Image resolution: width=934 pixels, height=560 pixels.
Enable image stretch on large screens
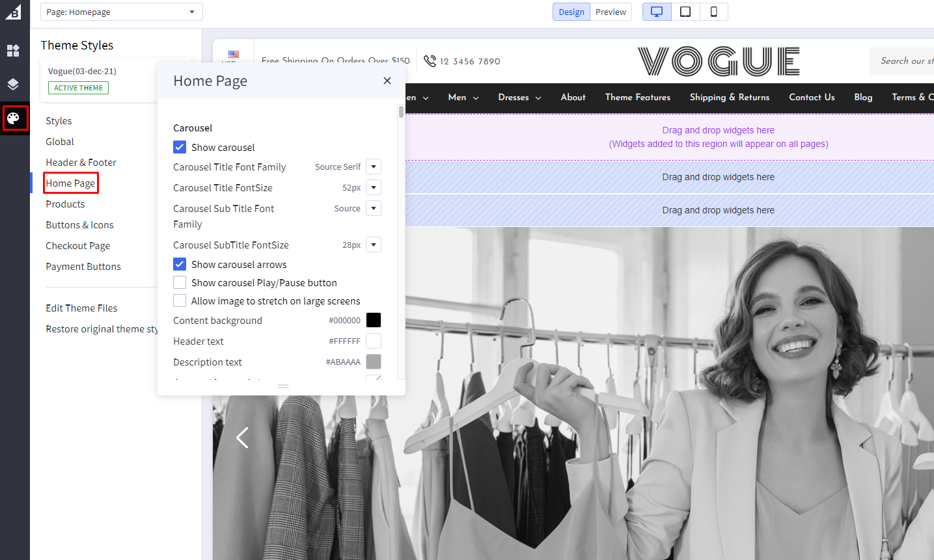tap(180, 300)
